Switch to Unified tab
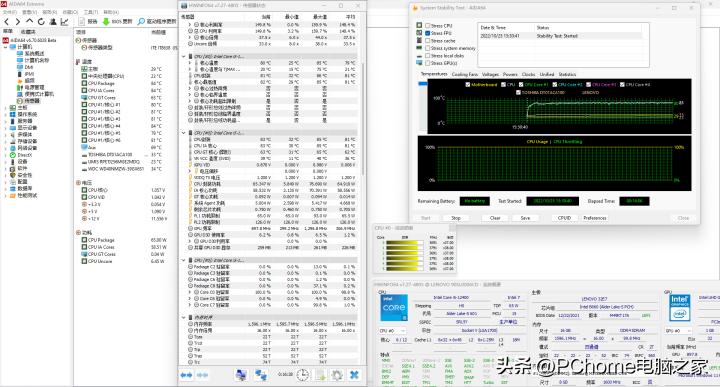 tap(546, 74)
